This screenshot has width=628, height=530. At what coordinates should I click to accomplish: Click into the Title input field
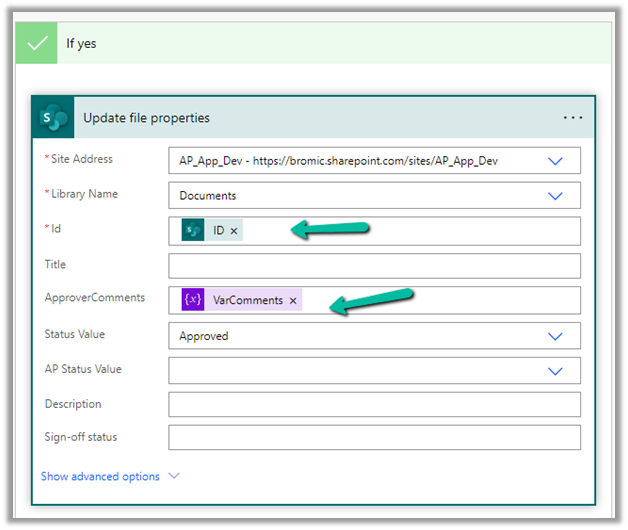(374, 266)
